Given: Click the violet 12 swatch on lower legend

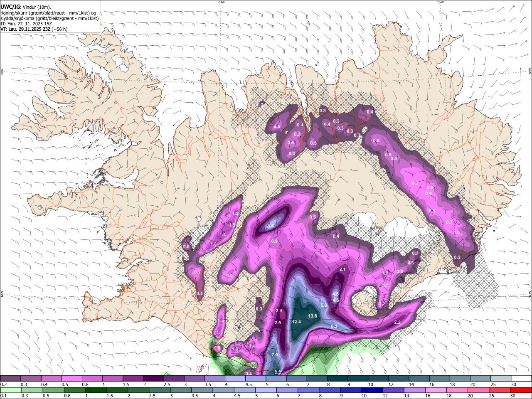Looking at the screenshot, I should 393,390.
